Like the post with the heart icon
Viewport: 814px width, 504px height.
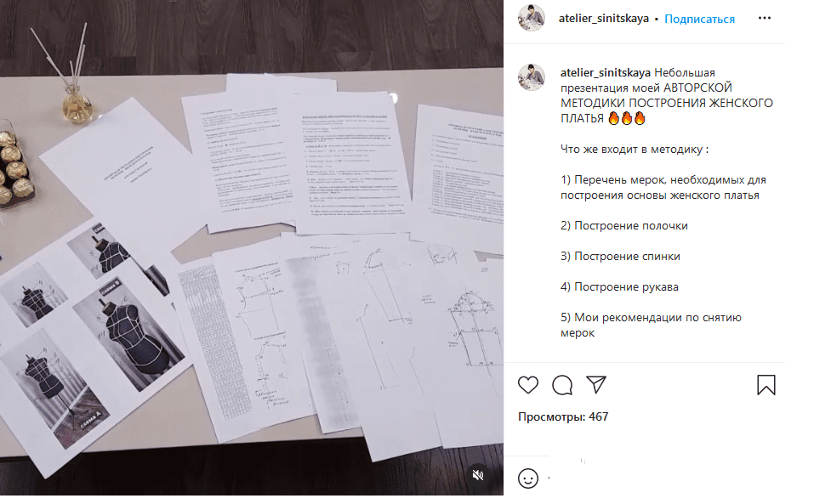(x=528, y=385)
